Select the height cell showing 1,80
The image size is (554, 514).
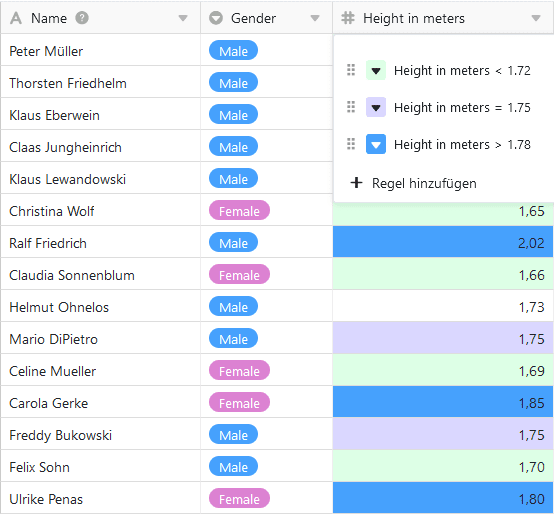(x=443, y=498)
